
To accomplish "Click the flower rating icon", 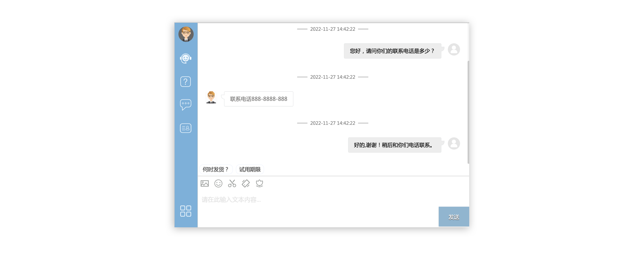I will [260, 184].
